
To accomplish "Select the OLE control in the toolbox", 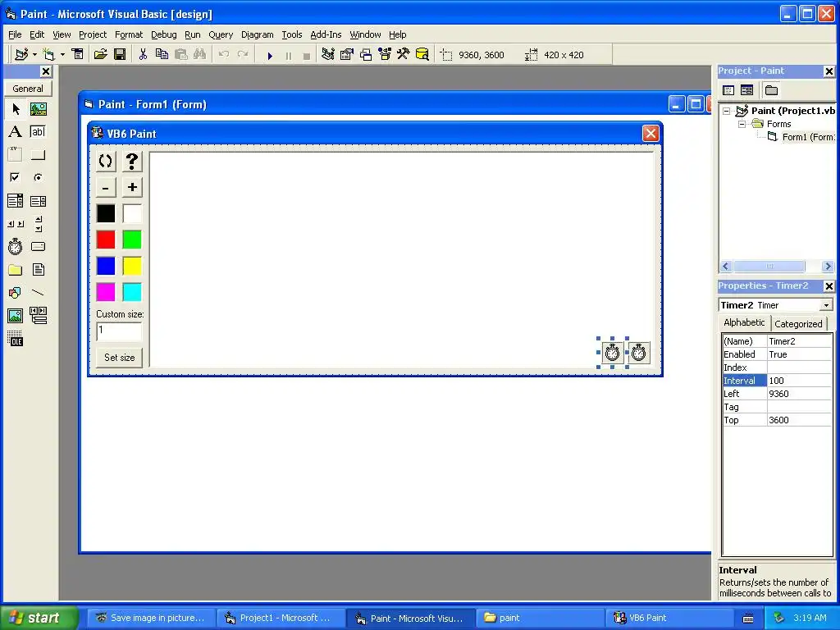I will [x=16, y=339].
